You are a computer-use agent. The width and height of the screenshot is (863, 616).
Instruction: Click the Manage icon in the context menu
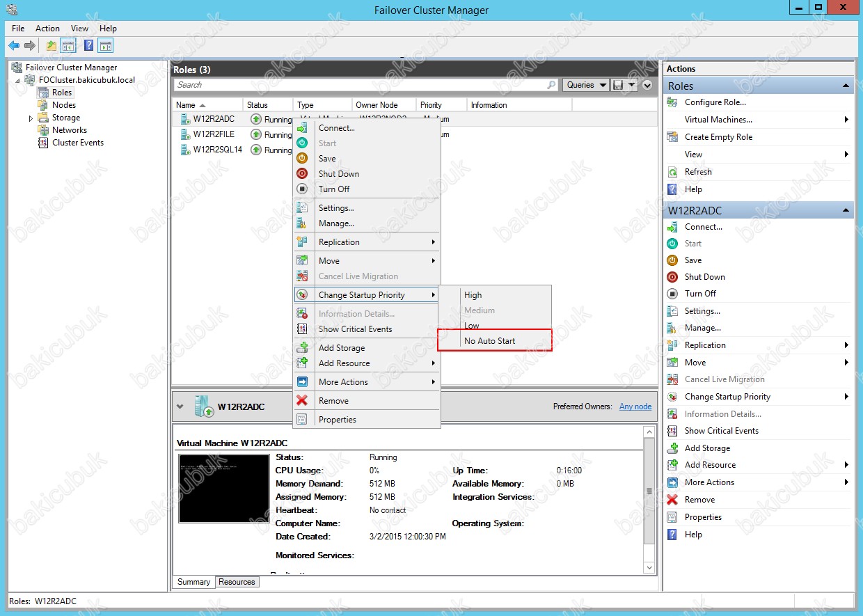[x=302, y=223]
